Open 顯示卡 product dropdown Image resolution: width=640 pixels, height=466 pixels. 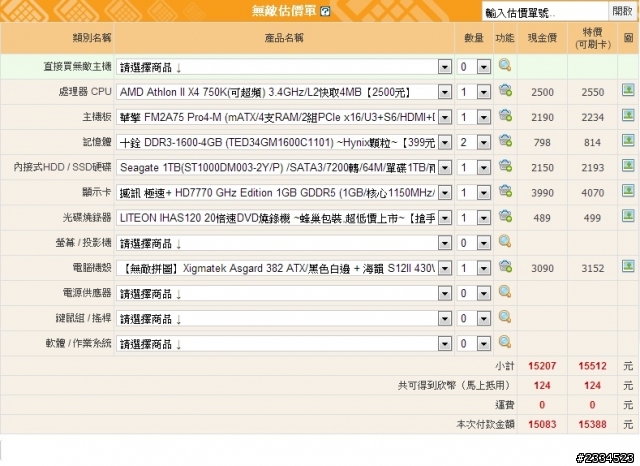click(284, 193)
